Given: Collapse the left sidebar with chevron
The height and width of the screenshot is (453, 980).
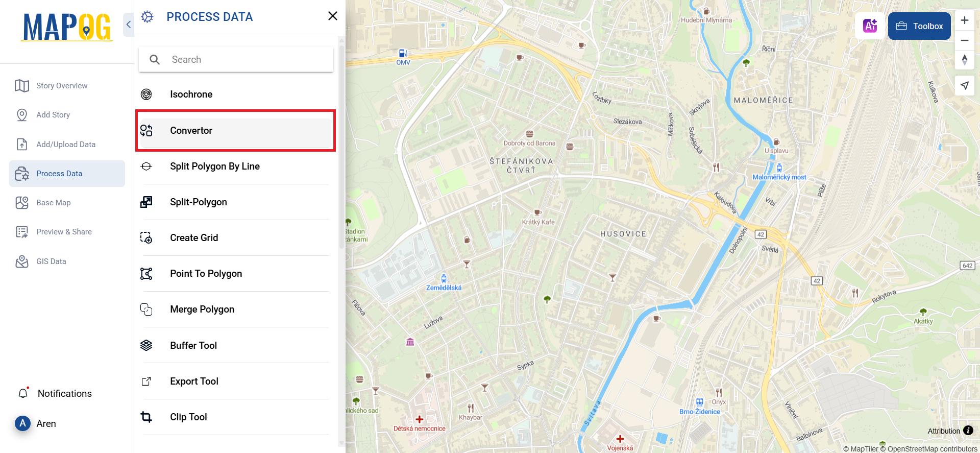Looking at the screenshot, I should 129,25.
